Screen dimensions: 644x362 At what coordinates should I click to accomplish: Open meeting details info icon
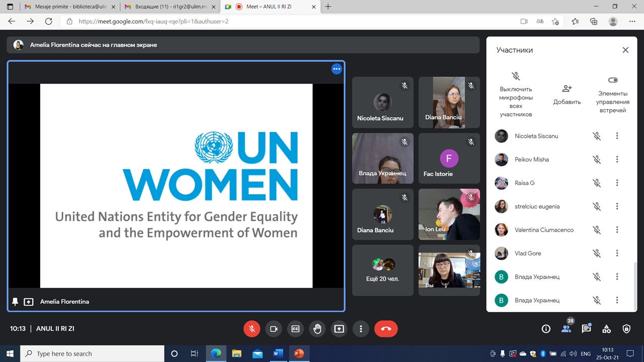pos(546,329)
